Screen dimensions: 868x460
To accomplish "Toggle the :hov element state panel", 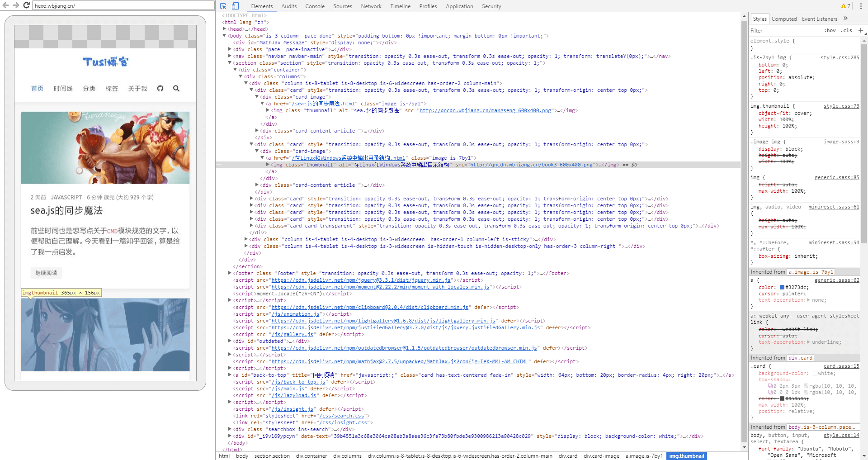I will pos(830,31).
